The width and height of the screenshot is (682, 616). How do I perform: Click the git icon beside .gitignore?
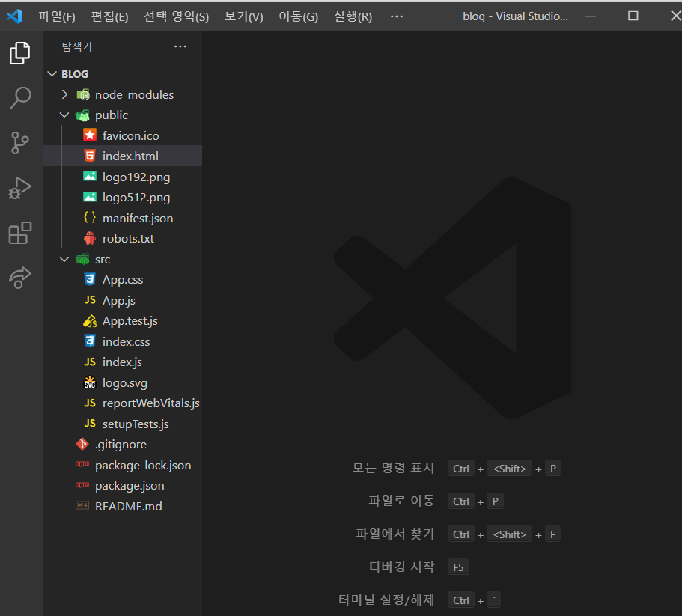coord(82,444)
